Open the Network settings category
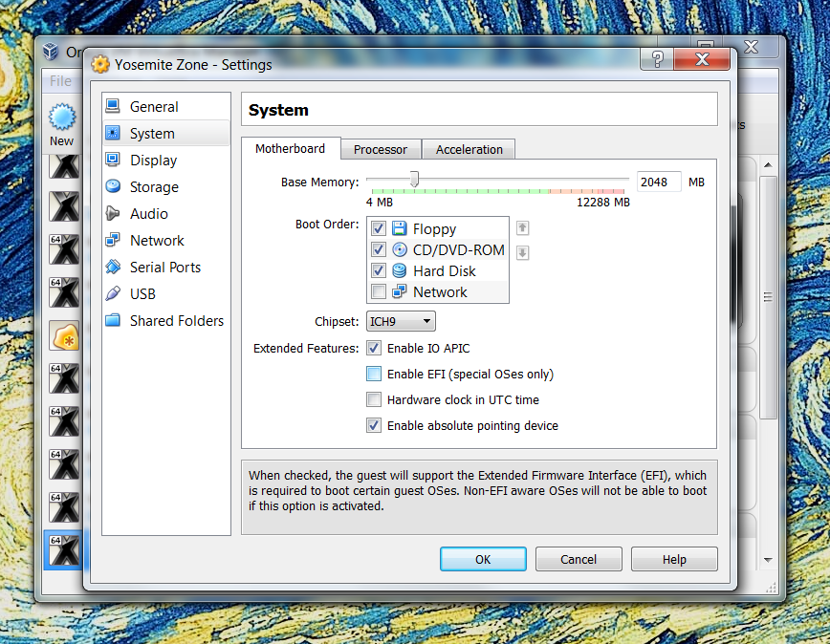Image resolution: width=830 pixels, height=644 pixels. point(165,240)
